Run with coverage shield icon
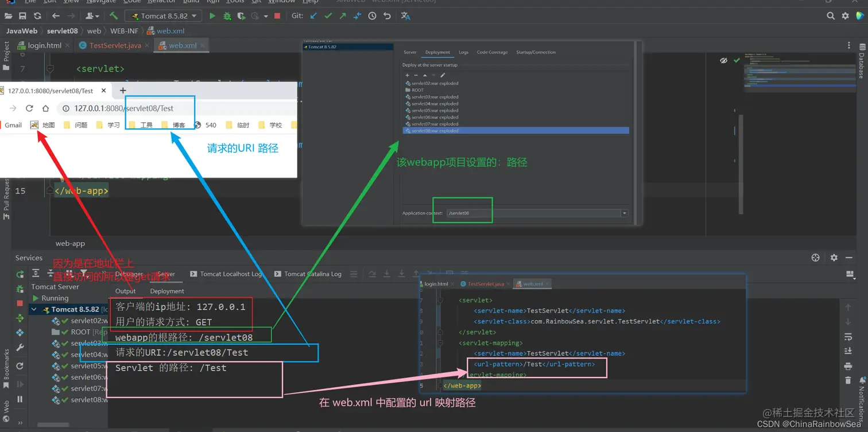This screenshot has width=868, height=432. pos(242,16)
